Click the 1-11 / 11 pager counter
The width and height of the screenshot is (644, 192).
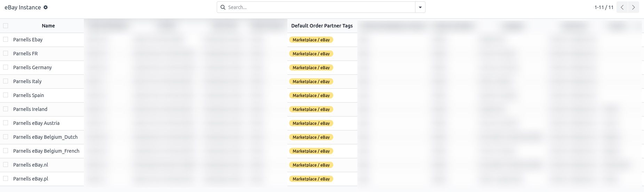(604, 7)
